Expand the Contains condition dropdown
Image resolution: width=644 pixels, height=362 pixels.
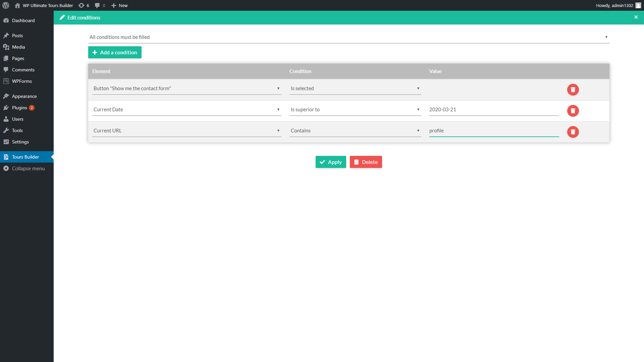pyautogui.click(x=355, y=131)
